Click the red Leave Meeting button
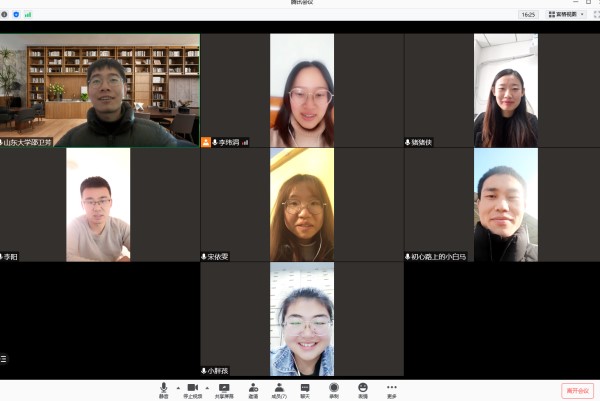Image resolution: width=600 pixels, height=401 pixels. 577,390
